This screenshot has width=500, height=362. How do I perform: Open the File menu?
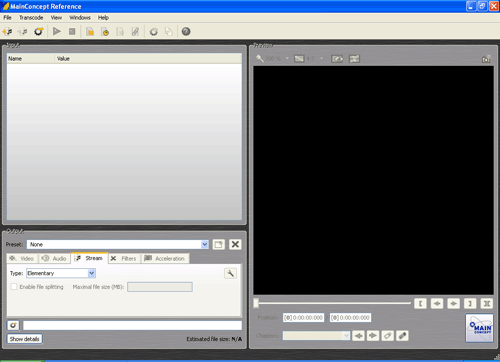coord(7,18)
